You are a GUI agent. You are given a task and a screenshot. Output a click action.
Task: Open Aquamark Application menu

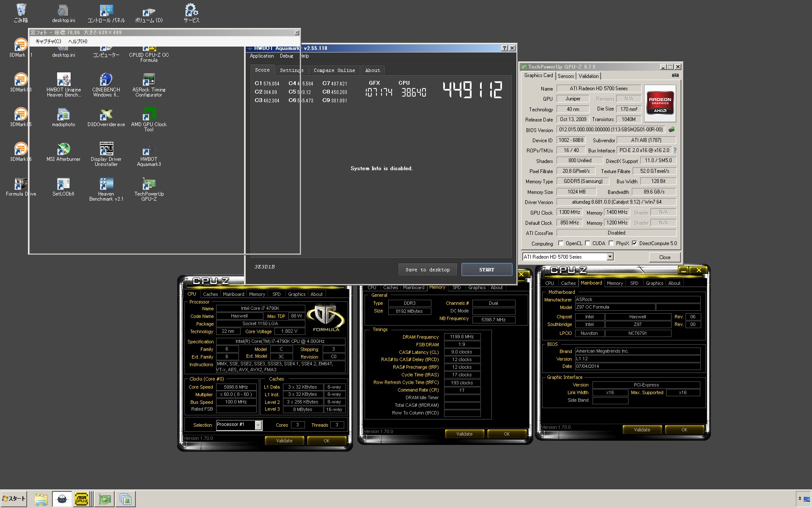262,56
